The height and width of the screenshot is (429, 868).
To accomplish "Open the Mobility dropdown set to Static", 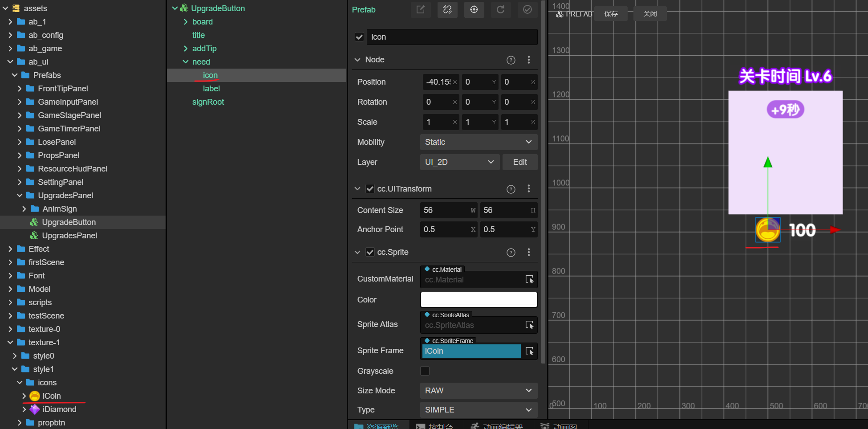I will click(x=479, y=142).
